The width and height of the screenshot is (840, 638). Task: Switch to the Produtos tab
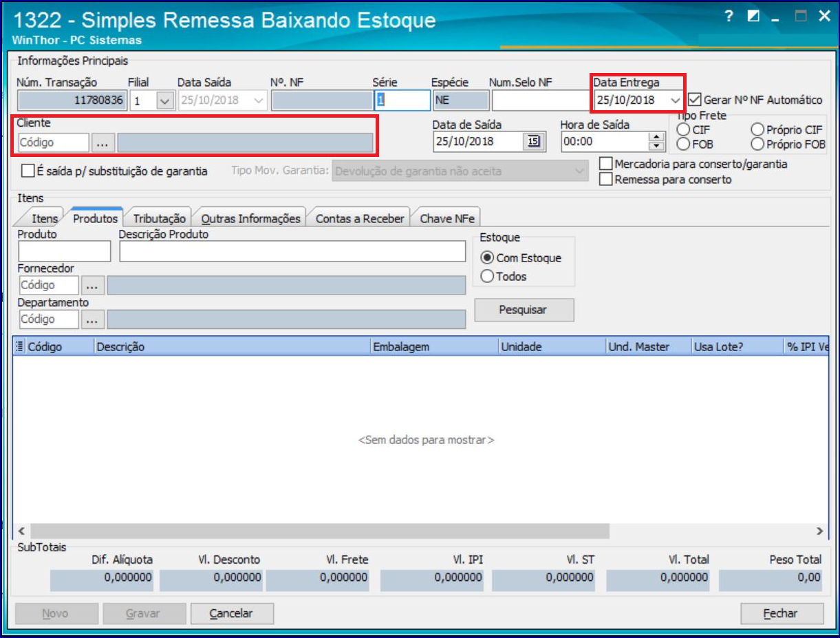[95, 218]
